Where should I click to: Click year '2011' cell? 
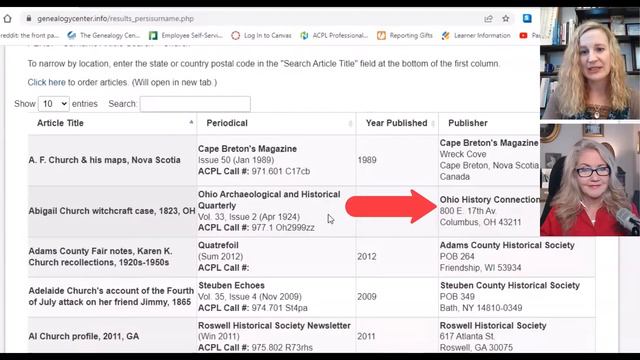[x=367, y=336]
